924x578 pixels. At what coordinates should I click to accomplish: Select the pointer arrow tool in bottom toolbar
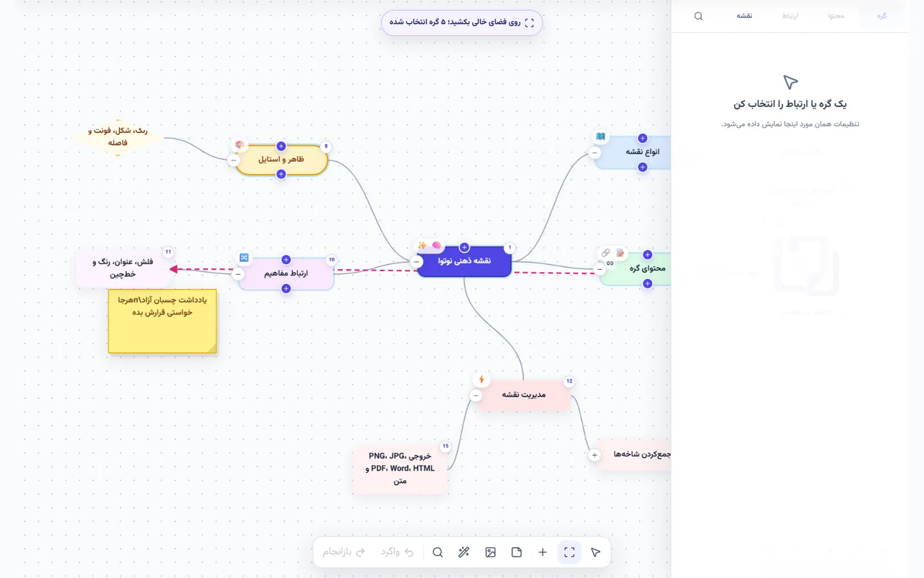point(595,552)
